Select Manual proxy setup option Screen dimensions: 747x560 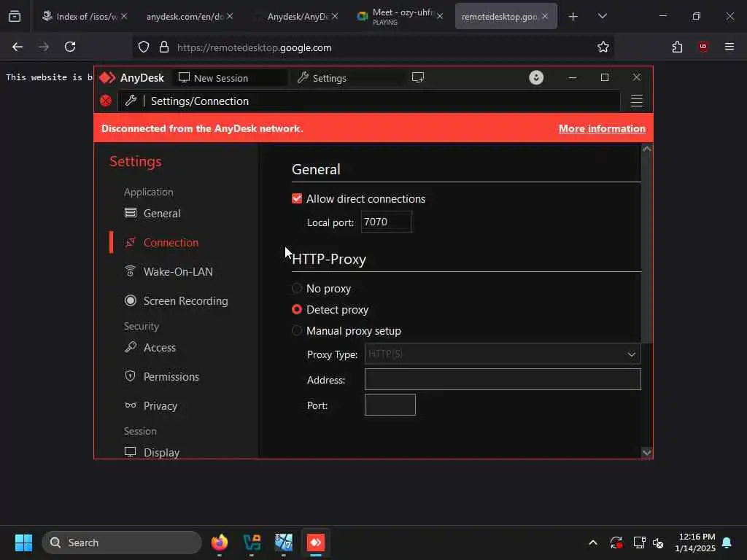pos(297,330)
